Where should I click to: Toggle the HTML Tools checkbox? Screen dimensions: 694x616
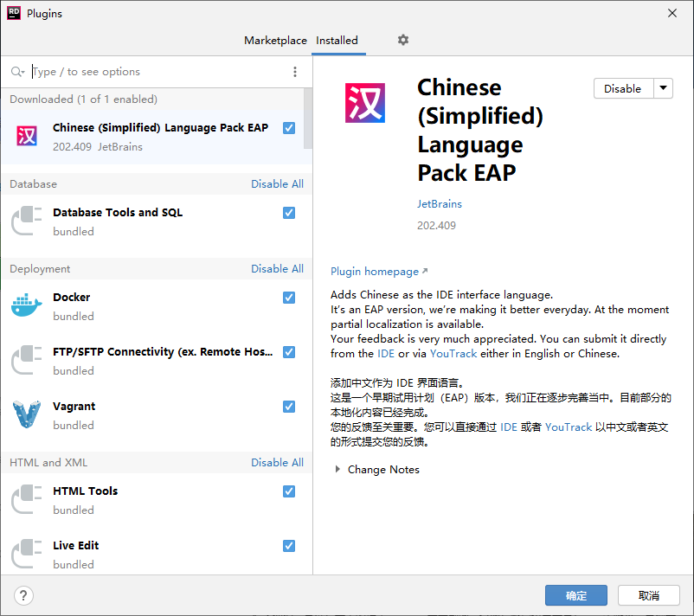click(x=289, y=491)
